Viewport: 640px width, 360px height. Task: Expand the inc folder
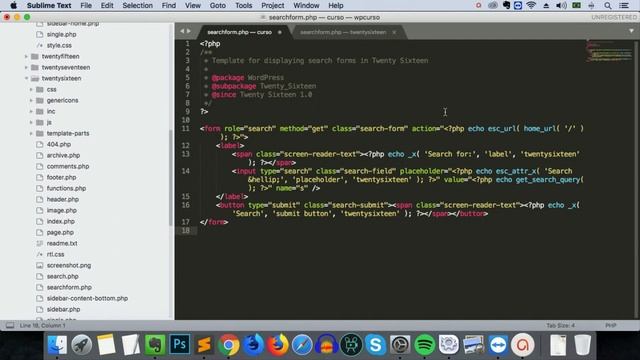click(x=31, y=111)
